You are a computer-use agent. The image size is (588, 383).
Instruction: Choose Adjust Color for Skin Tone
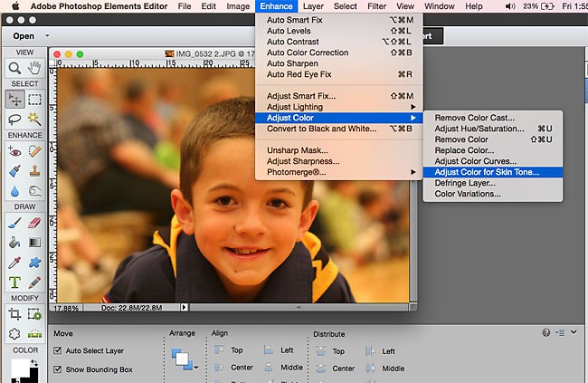[x=493, y=172]
